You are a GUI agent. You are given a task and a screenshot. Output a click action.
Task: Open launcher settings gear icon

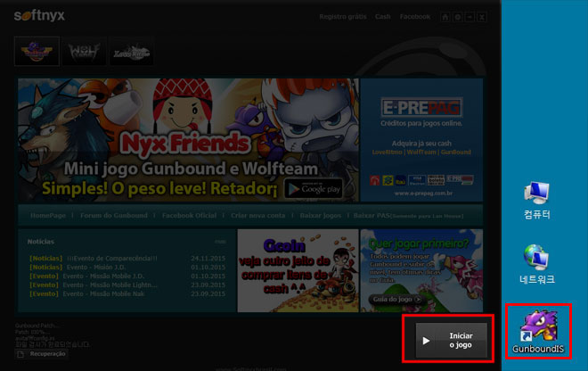point(458,17)
